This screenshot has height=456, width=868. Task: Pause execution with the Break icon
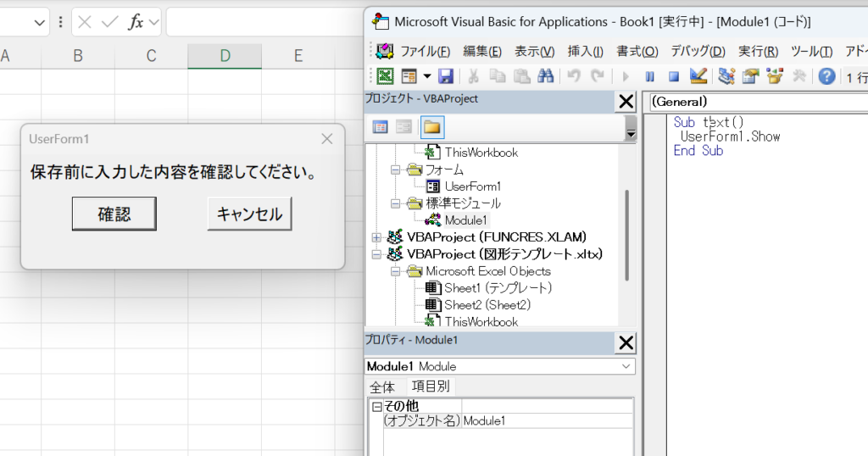[650, 76]
